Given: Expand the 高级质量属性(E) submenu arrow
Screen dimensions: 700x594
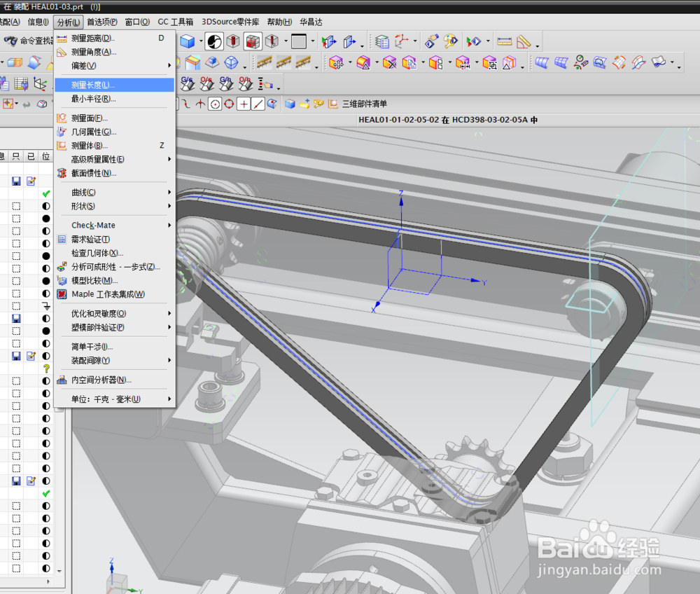Looking at the screenshot, I should (x=169, y=159).
